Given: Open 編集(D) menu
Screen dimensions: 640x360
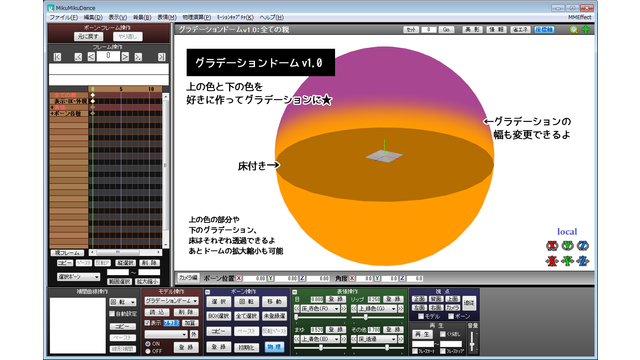Looking at the screenshot, I should point(93,18).
